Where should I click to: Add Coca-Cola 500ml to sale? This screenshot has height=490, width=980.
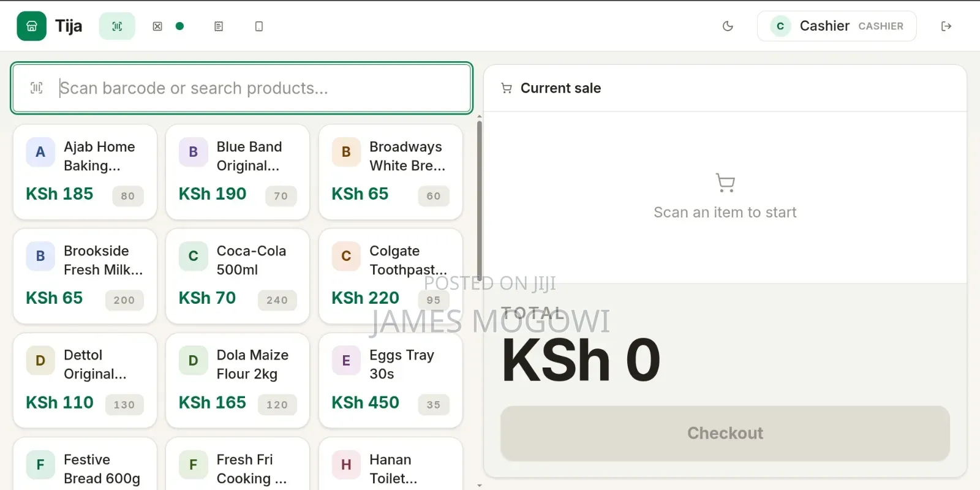pyautogui.click(x=238, y=276)
